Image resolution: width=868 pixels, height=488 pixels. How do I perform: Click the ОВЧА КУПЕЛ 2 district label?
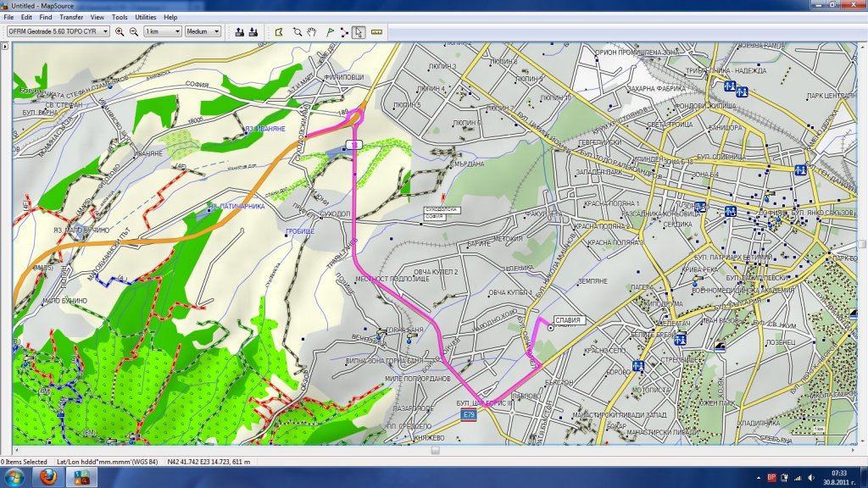pyautogui.click(x=436, y=272)
